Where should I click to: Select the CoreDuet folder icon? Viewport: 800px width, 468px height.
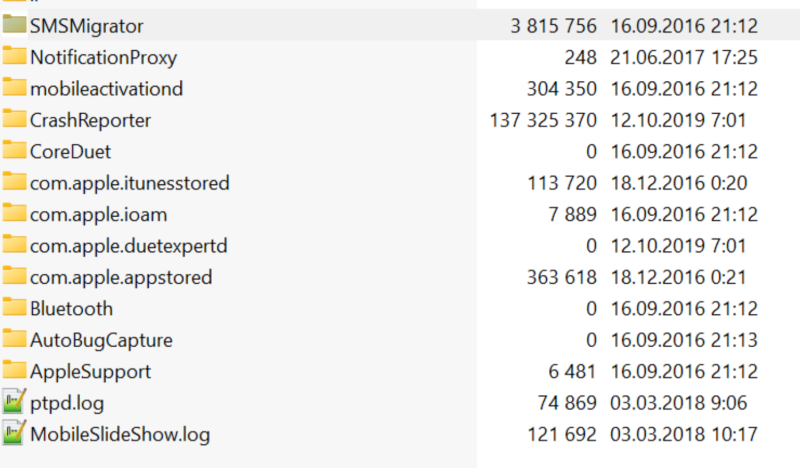14,151
